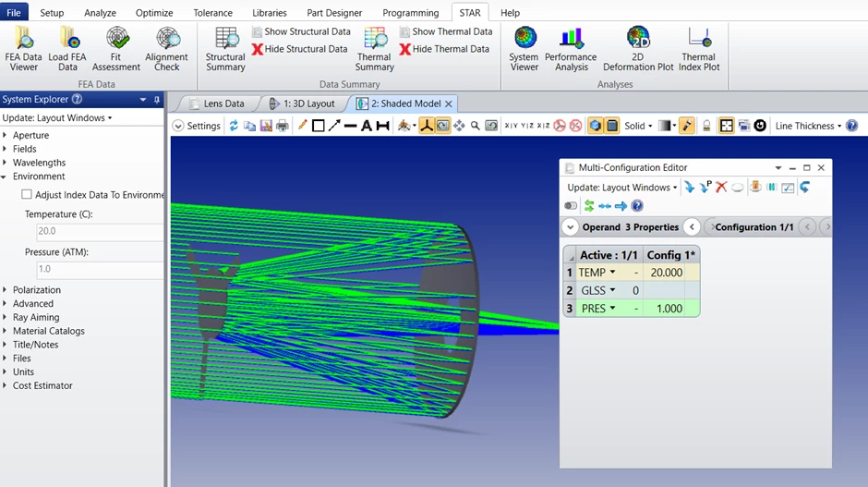The height and width of the screenshot is (487, 868).
Task: Set view to the X-Z plane
Action: click(544, 126)
